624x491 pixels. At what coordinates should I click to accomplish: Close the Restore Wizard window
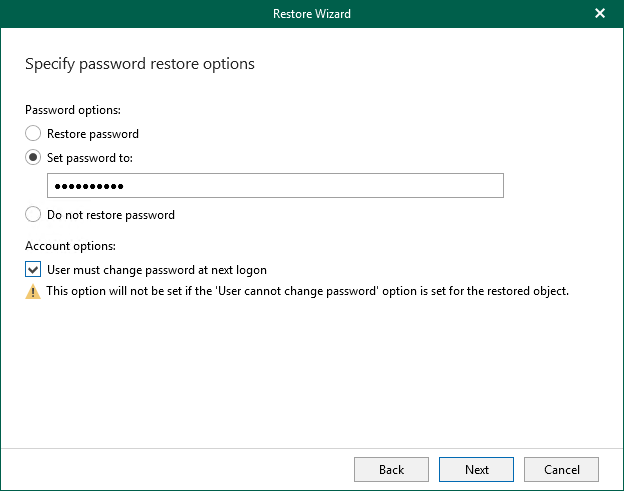tap(600, 14)
